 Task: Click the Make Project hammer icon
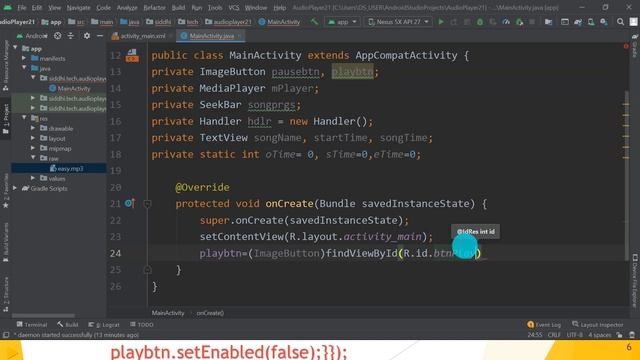(x=314, y=22)
